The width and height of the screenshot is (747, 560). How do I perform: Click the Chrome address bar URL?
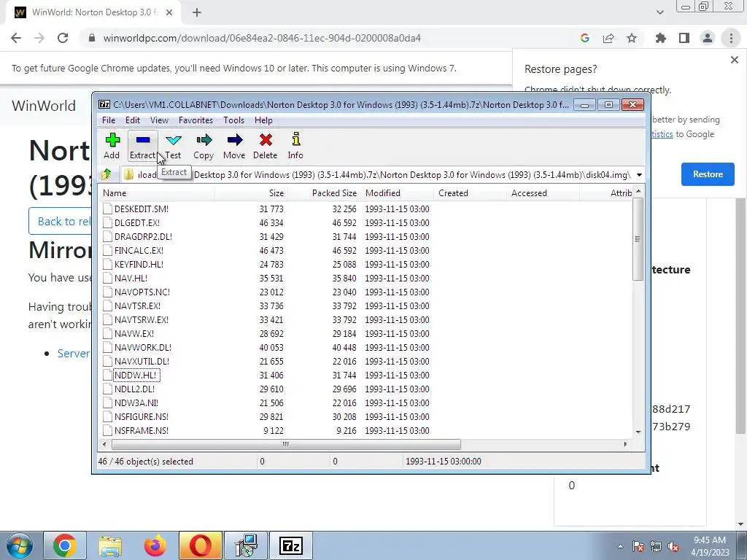point(262,38)
